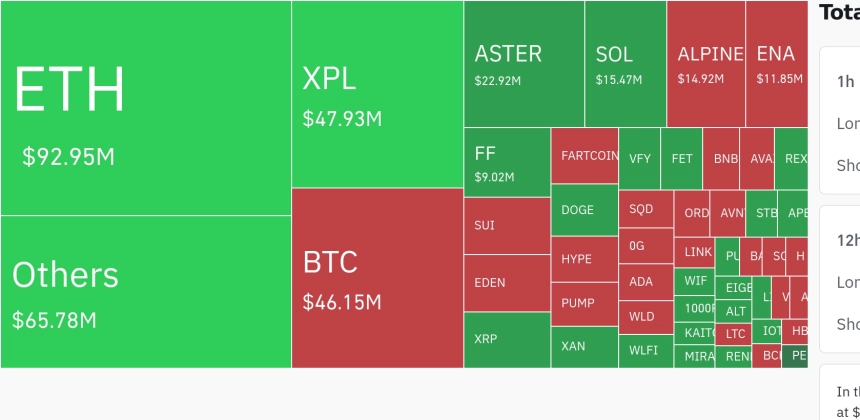This screenshot has height=420, width=860.
Task: Click the red PUMP tile
Action: coord(585,304)
